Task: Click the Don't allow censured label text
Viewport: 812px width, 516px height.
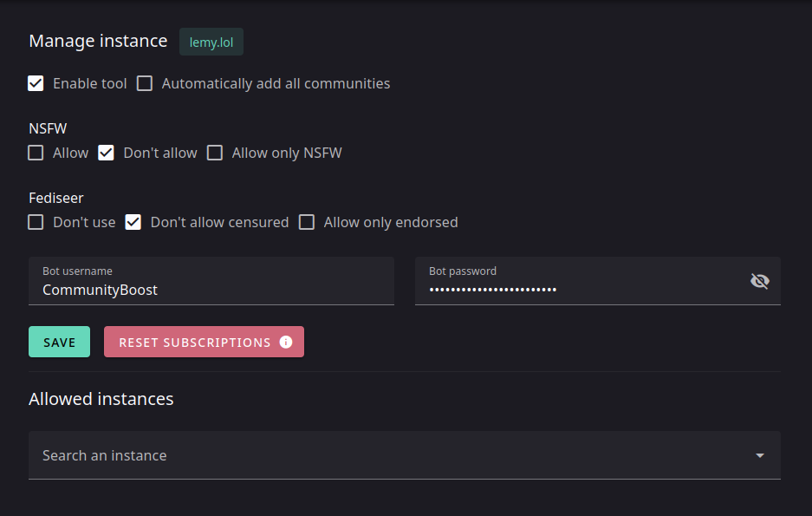Action: click(x=219, y=222)
